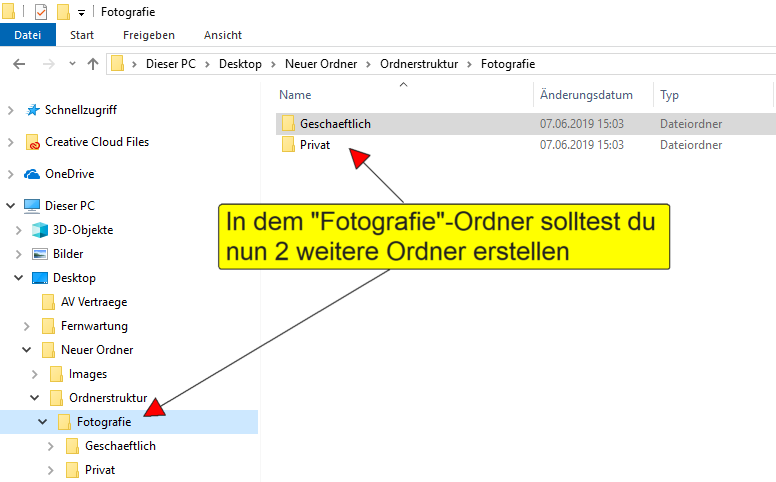Click the Geschaeftlich folder icon in navigation tree
The height and width of the screenshot is (482, 776).
click(72, 446)
